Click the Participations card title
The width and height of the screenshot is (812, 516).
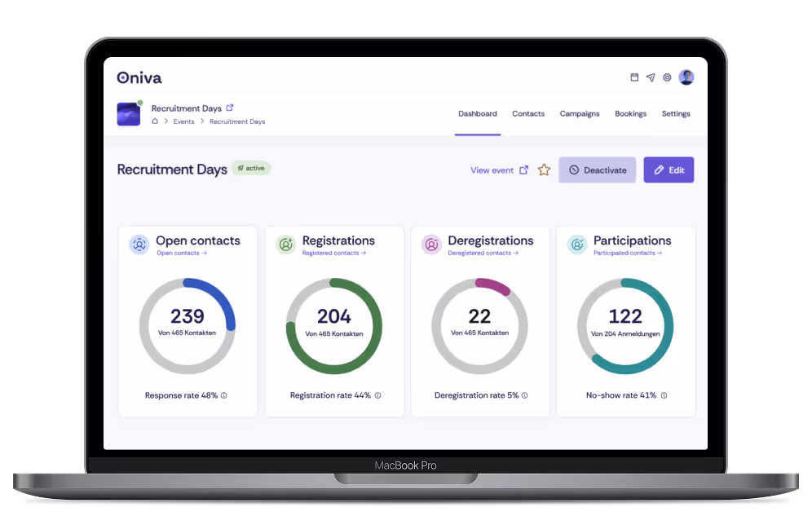point(633,240)
